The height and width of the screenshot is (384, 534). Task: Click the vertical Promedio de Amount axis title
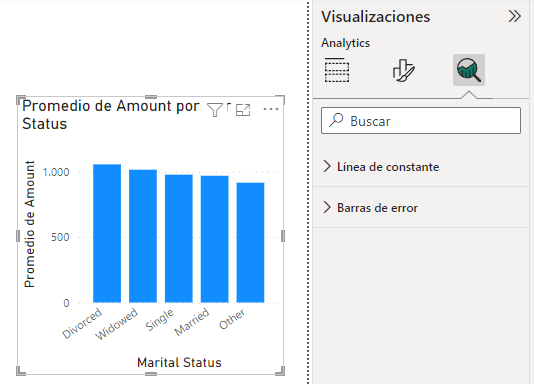tap(30, 224)
